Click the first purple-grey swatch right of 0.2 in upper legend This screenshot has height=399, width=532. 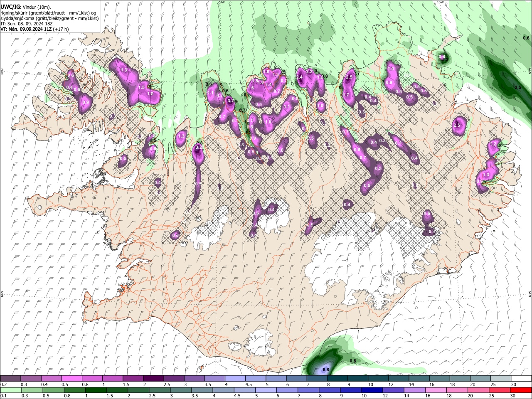[x=10, y=378]
